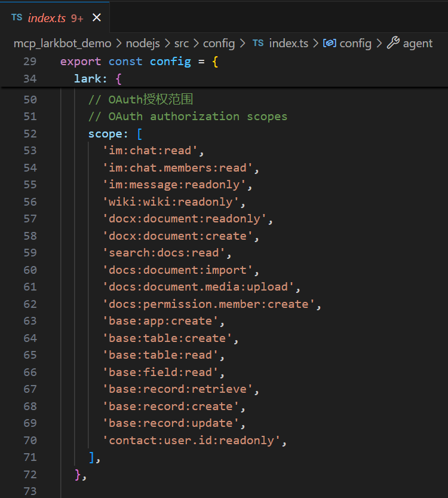Jump to sticky line 'export const config'
This screenshot has height=498, width=448.
[139, 62]
